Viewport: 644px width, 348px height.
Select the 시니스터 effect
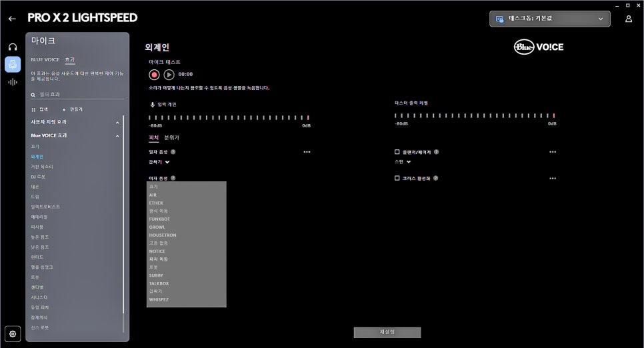tap(39, 297)
